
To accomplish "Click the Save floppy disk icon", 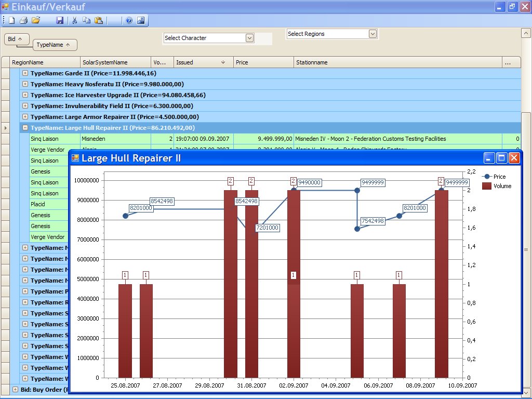I will click(60, 21).
